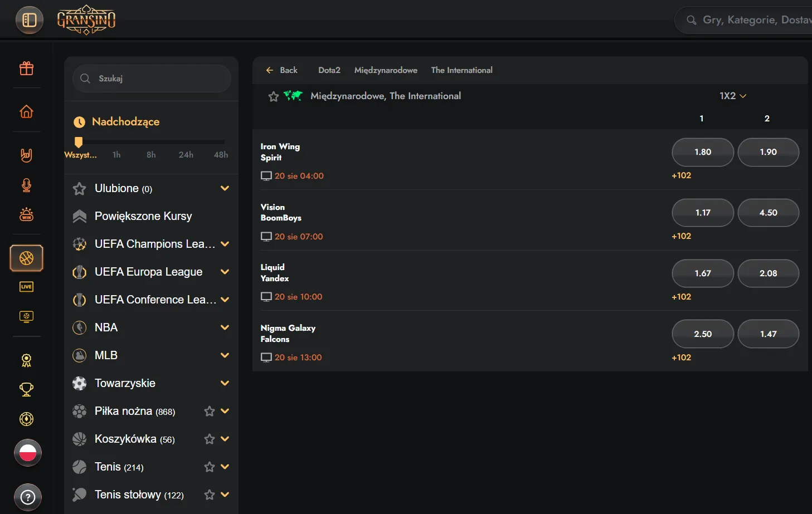Bet on Spirit at 1.90
The height and width of the screenshot is (514, 812).
pyautogui.click(x=769, y=152)
